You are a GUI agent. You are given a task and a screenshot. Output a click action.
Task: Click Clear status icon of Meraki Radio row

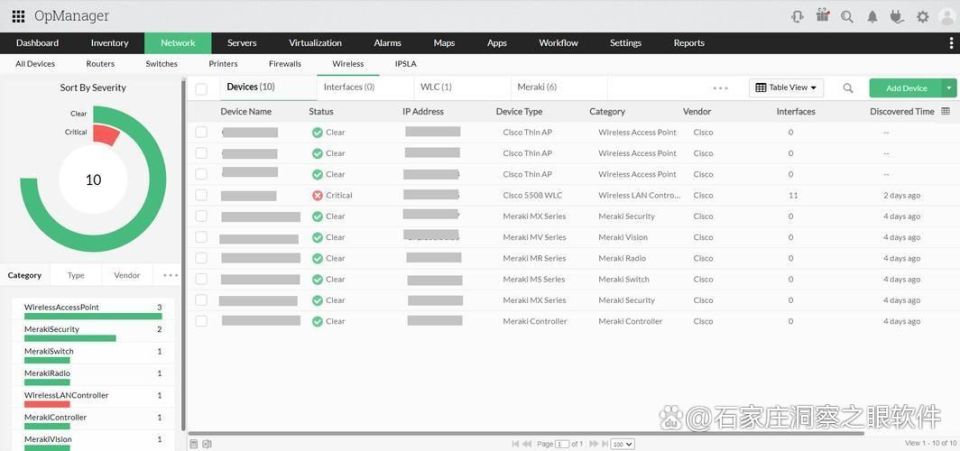coord(317,258)
